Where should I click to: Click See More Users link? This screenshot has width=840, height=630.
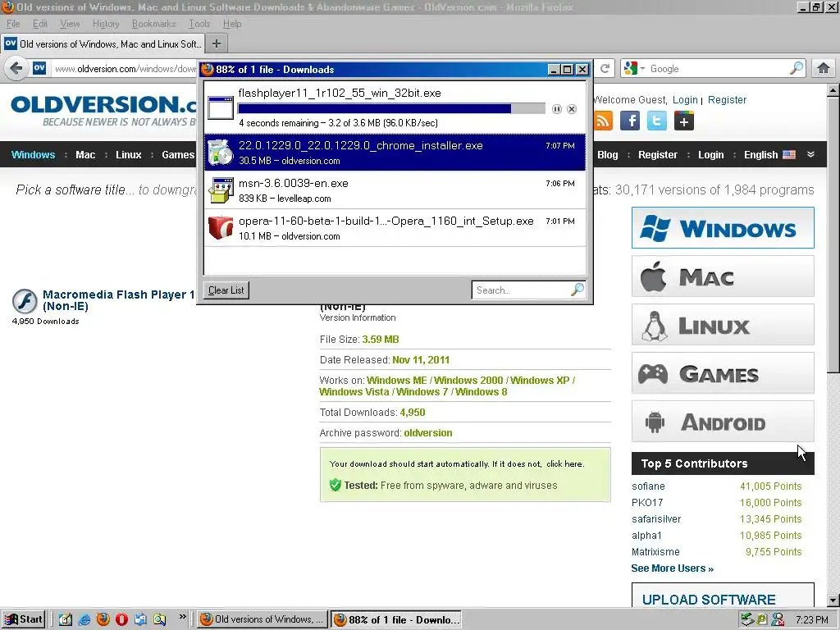[672, 568]
